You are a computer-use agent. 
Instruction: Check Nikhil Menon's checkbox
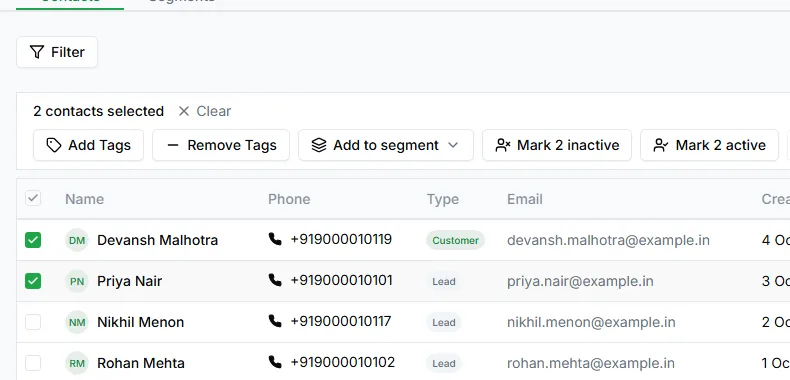coord(33,322)
